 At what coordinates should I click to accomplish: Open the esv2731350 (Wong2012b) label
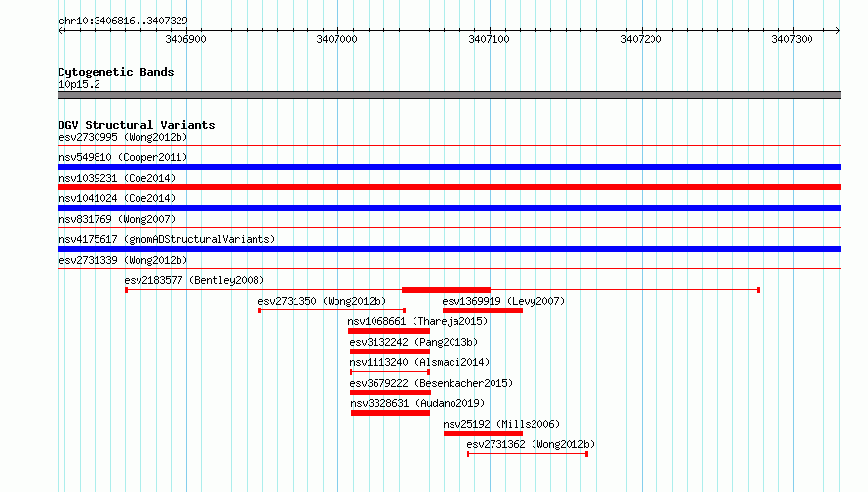tap(322, 301)
